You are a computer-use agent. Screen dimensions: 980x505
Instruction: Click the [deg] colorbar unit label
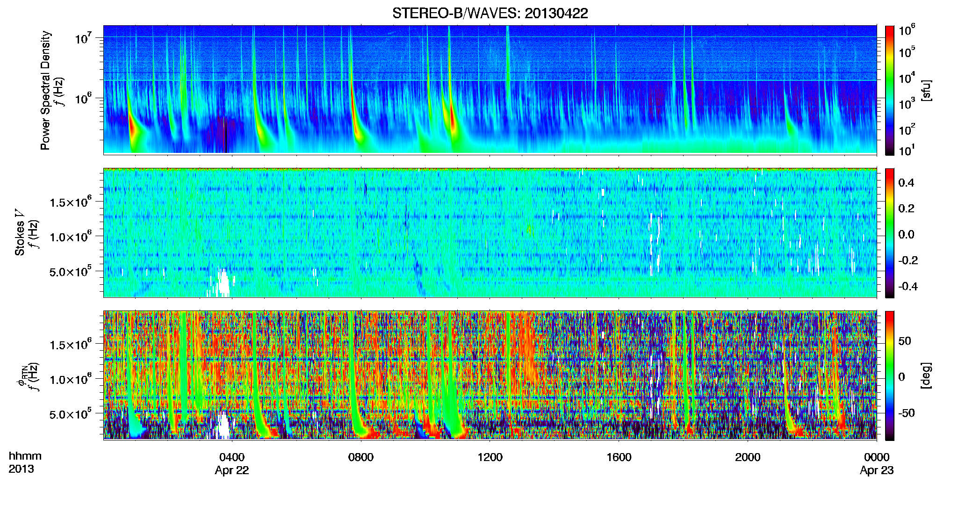pos(926,375)
